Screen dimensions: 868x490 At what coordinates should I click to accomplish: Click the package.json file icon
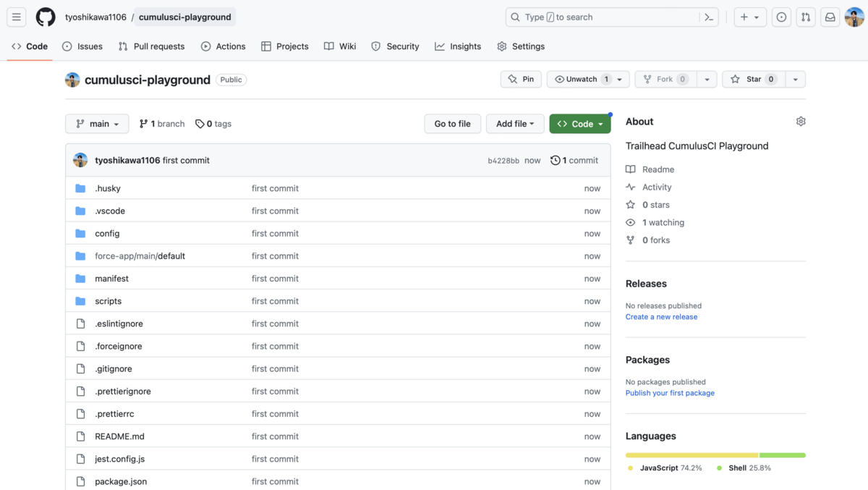[80, 481]
